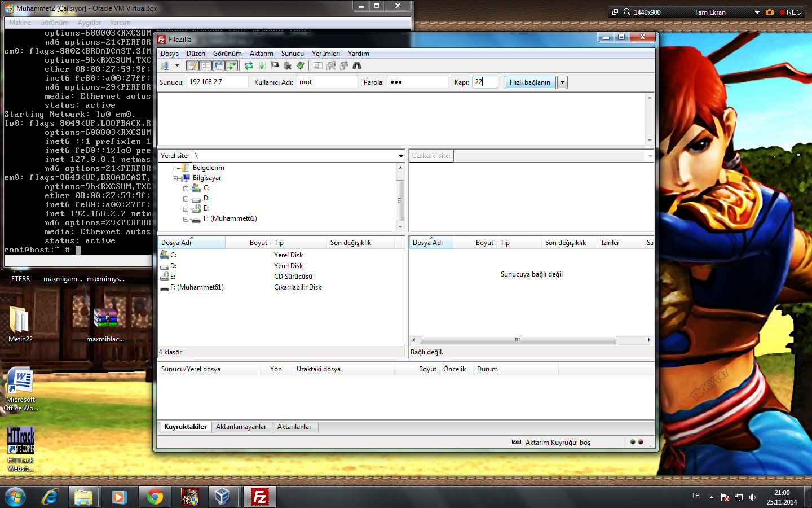Expand the E: drive in the tree
812x508 pixels.
[186, 209]
